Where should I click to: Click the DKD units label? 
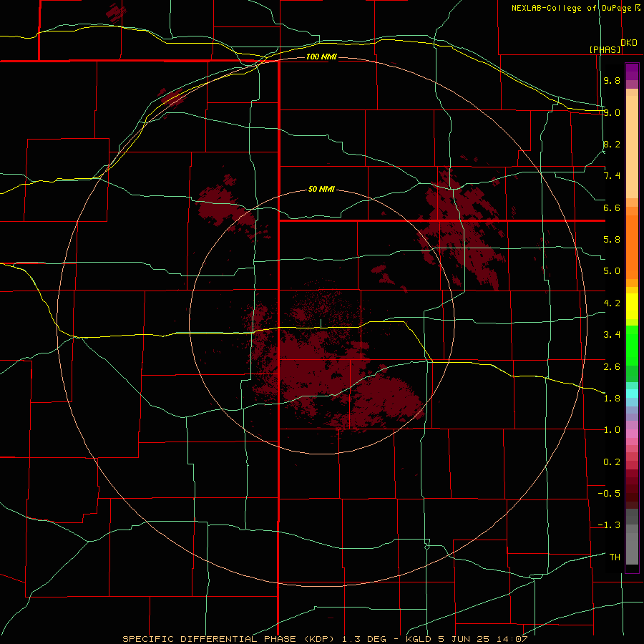(629, 43)
